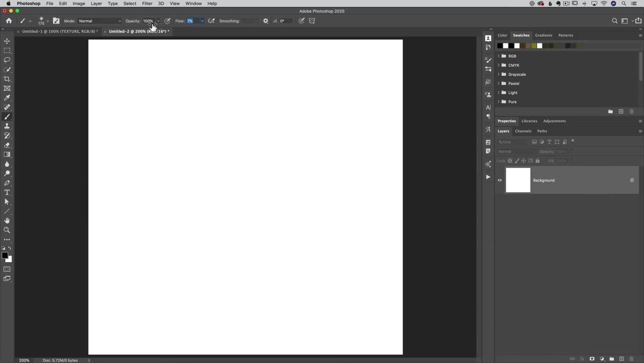644x363 pixels.
Task: Open Actions panel play icon
Action: (488, 177)
